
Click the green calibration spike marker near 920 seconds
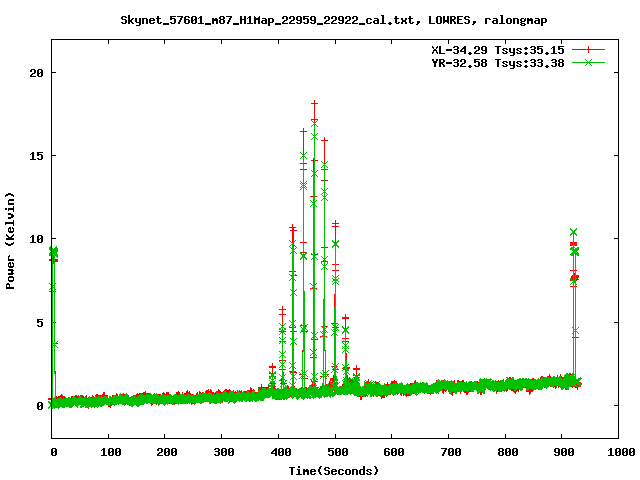tap(573, 232)
